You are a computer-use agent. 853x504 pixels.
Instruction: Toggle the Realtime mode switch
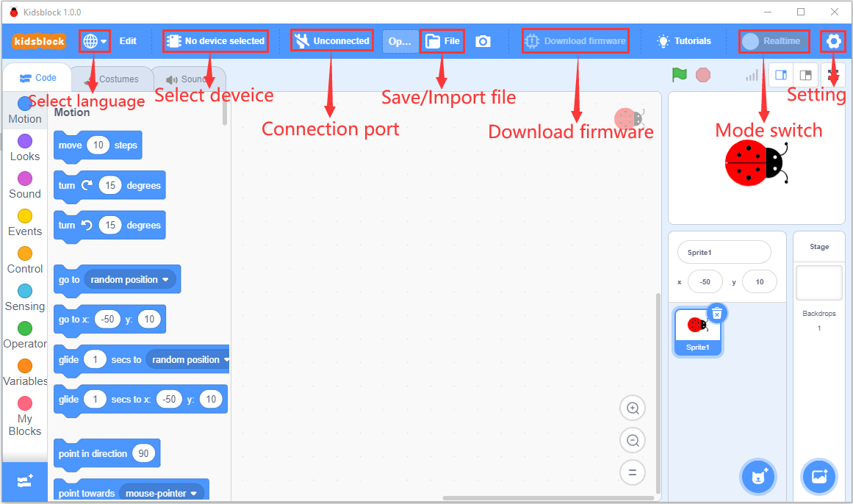pyautogui.click(x=774, y=41)
